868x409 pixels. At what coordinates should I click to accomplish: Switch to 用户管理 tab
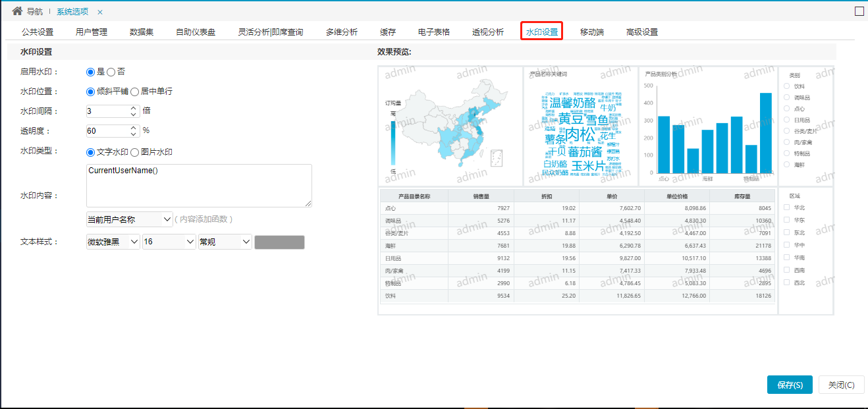pos(92,32)
